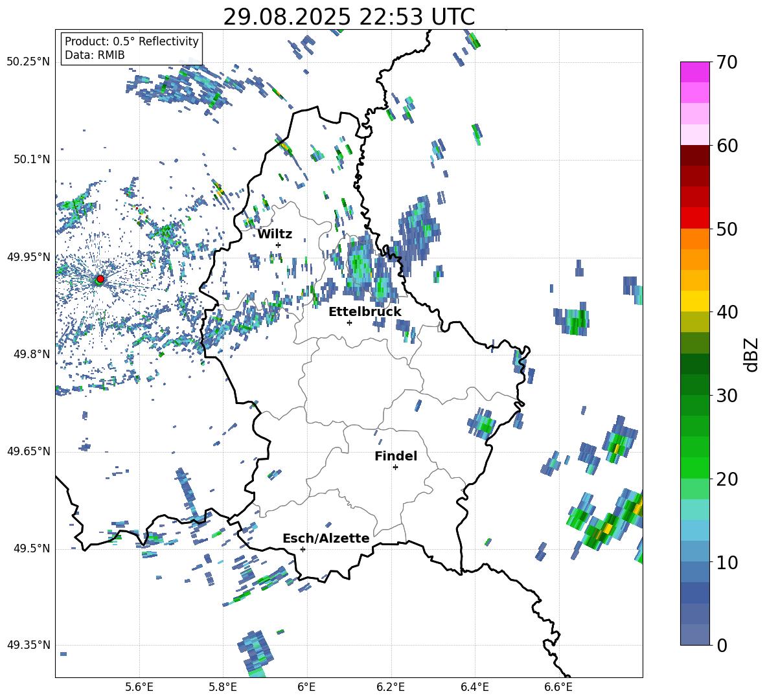Click the 50.1°N latitude label

tap(31, 160)
